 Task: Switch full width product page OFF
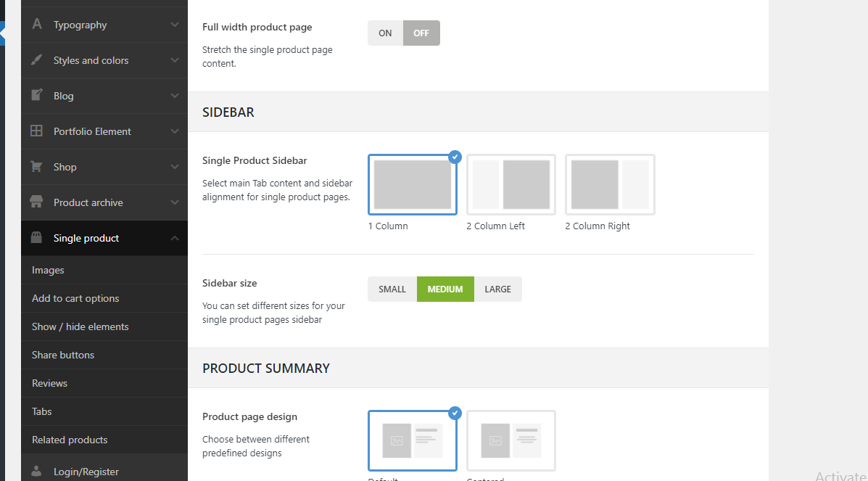421,33
